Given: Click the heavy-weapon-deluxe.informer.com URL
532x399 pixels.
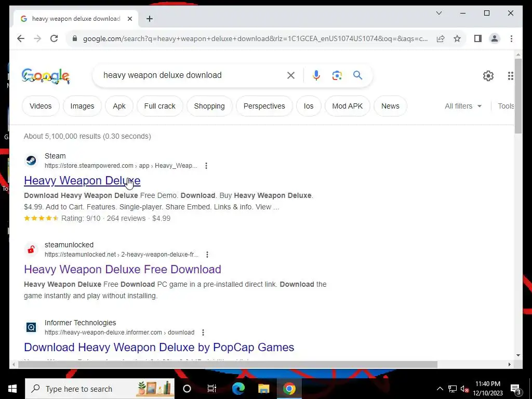Looking at the screenshot, I should [119, 332].
